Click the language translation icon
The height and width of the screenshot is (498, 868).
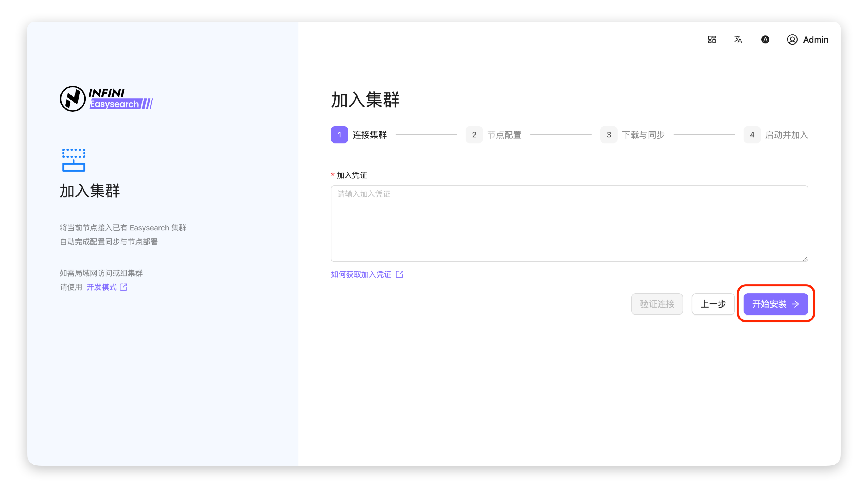click(x=738, y=40)
